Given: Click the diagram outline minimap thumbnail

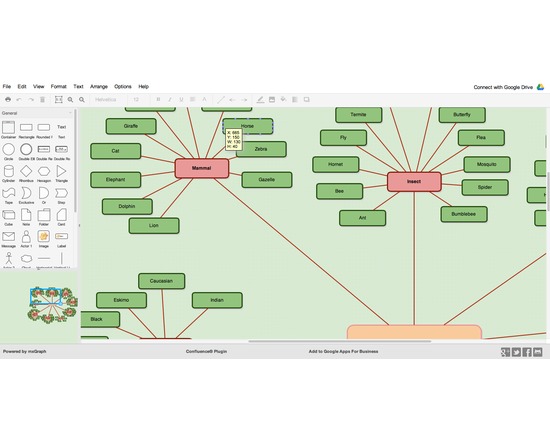Looking at the screenshot, I should (53, 305).
